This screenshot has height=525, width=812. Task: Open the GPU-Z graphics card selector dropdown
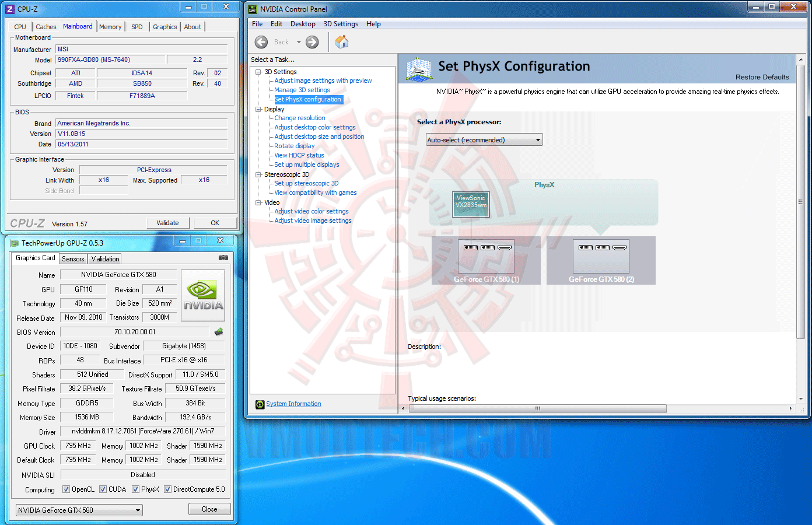[x=79, y=510]
